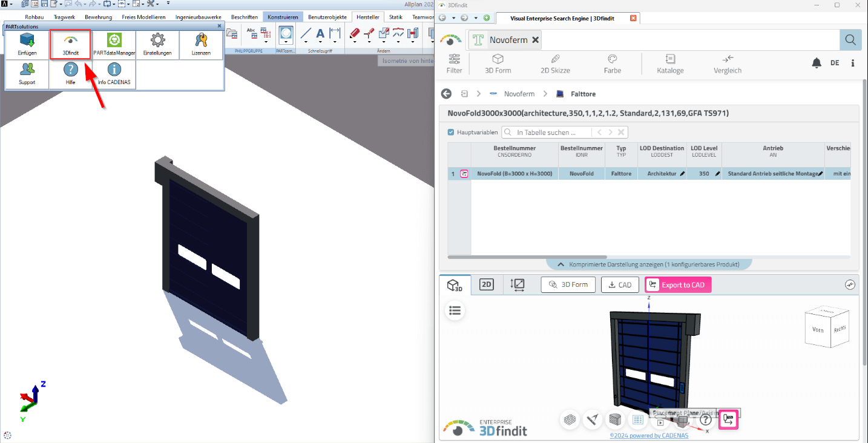
Task: Toggle the Hauptvariablen checkbox
Action: click(x=451, y=132)
